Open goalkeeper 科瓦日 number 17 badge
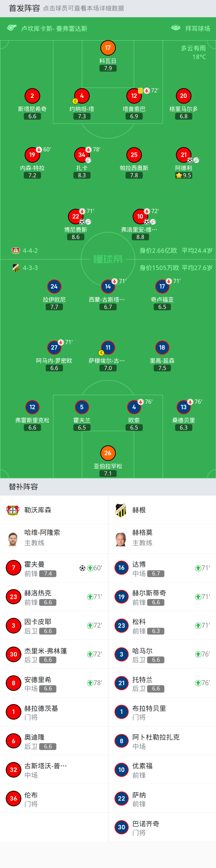 point(108,48)
